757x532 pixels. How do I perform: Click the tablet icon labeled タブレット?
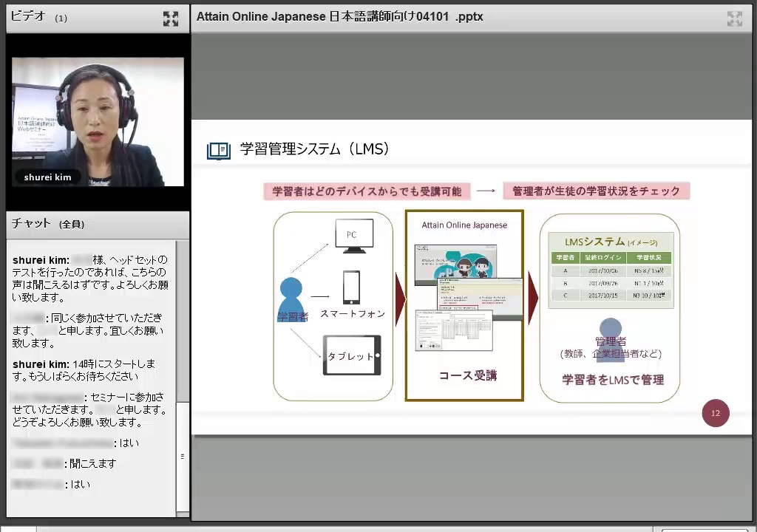[x=352, y=355]
